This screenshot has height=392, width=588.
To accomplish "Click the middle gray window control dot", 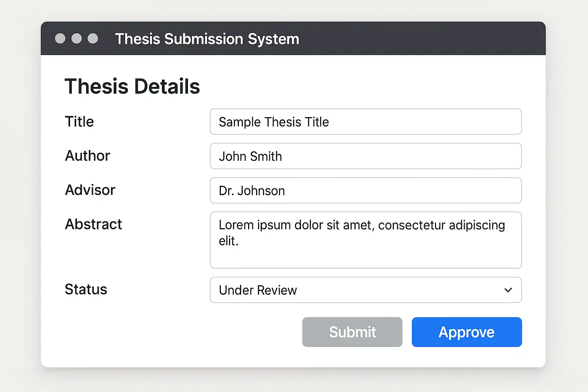I will 77,39.
